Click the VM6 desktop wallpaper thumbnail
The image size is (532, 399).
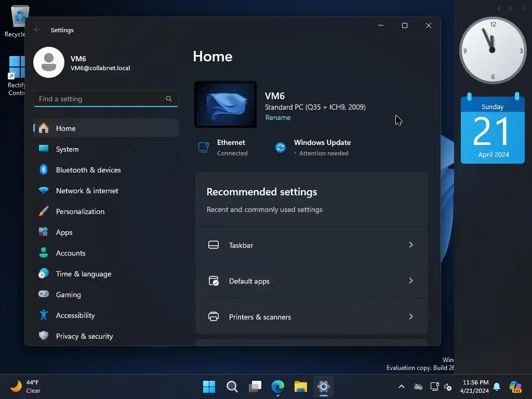[x=225, y=104]
